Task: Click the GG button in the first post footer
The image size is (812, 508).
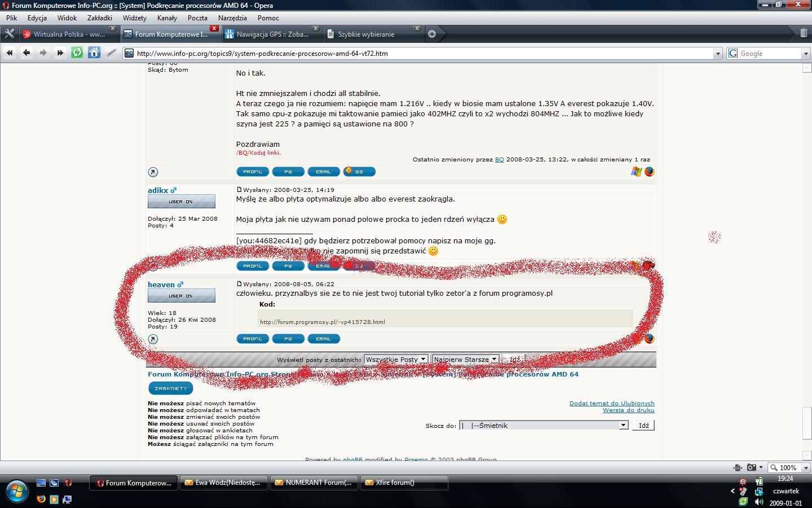Action: [359, 172]
